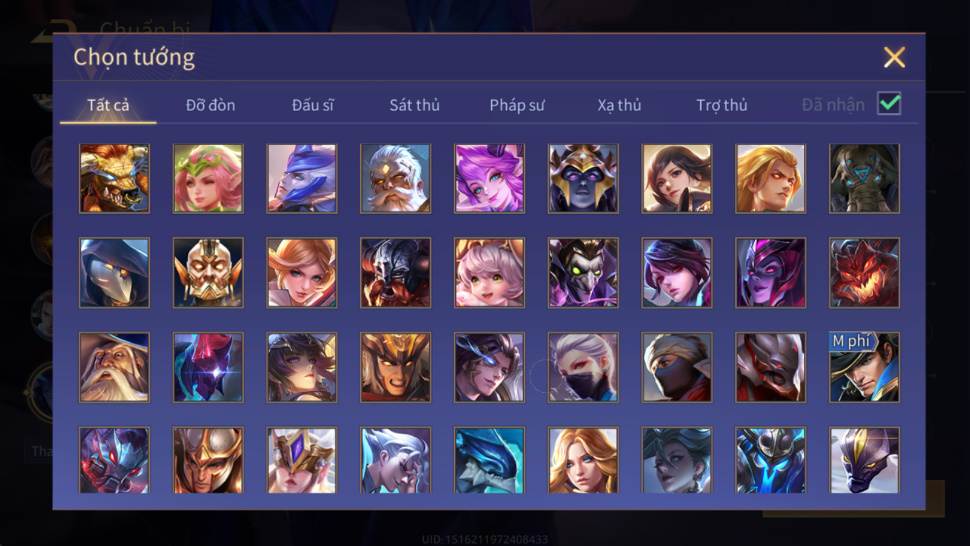Open the 'Đấu sĩ' tab
The height and width of the screenshot is (546, 970).
pos(312,105)
